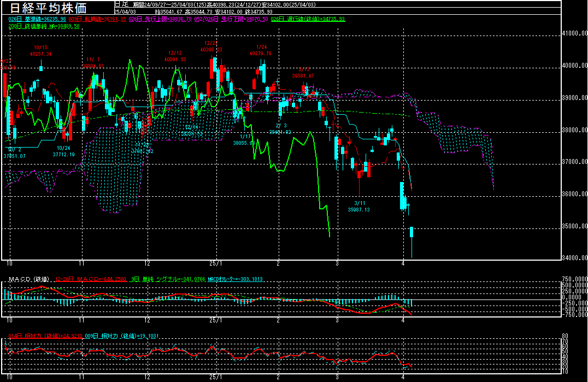This screenshot has height=382, width=588.
Task: Click the 25/1 date label under price chart
Action: click(x=216, y=263)
